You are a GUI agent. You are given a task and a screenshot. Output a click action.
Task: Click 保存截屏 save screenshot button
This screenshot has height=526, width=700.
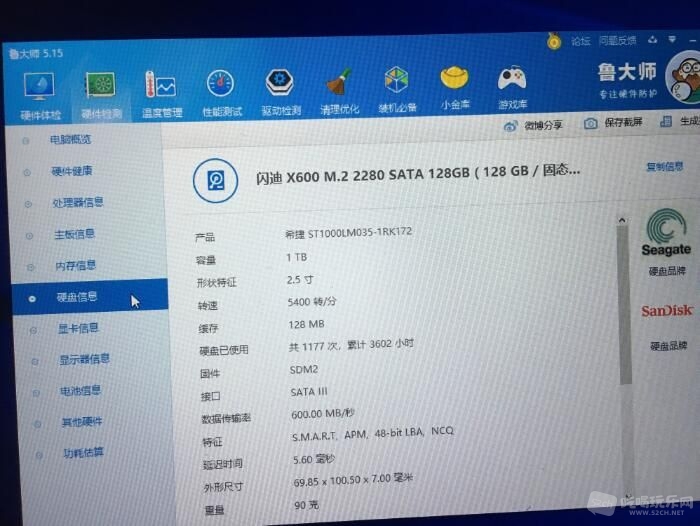click(x=613, y=122)
